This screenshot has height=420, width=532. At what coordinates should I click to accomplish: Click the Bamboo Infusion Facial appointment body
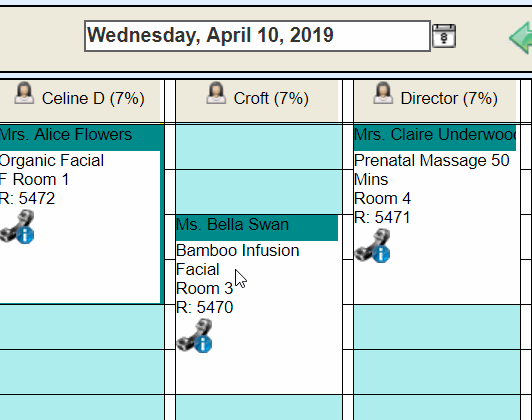(259, 317)
